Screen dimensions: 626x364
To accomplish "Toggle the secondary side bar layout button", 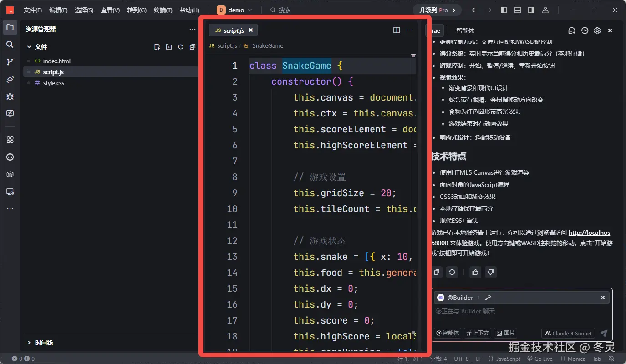I will [x=531, y=10].
